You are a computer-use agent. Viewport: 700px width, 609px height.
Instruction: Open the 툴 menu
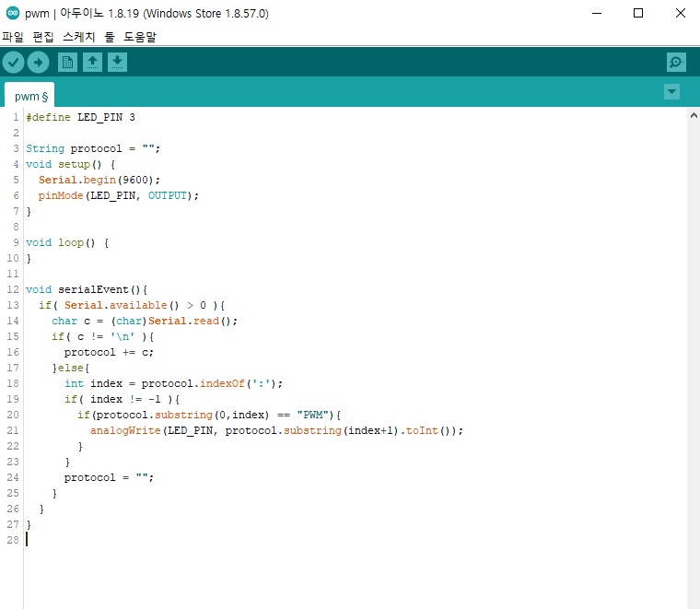pos(110,37)
